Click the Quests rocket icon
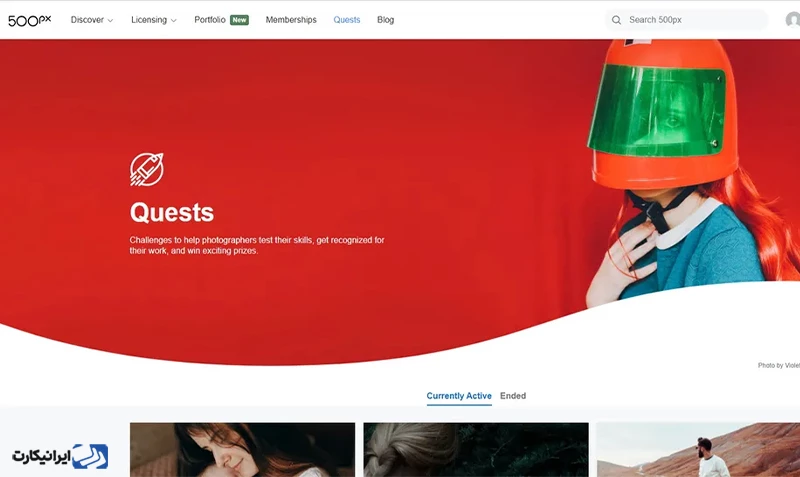 (x=147, y=169)
